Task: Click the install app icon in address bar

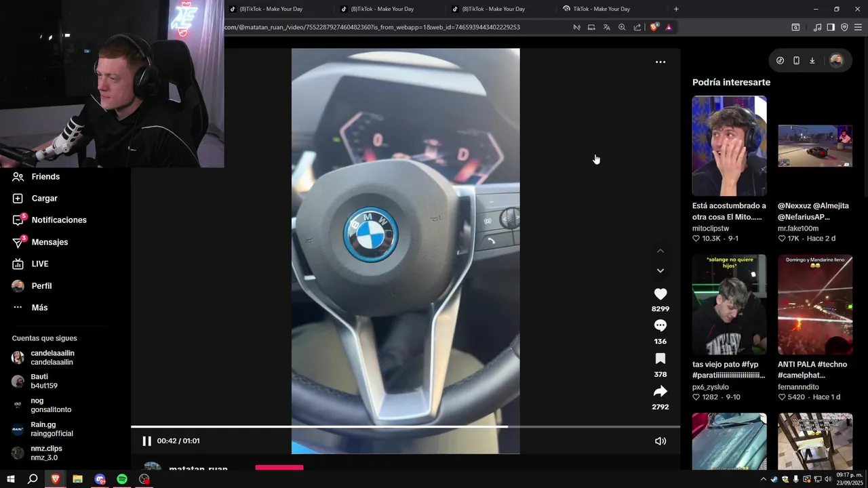Action: (x=591, y=27)
